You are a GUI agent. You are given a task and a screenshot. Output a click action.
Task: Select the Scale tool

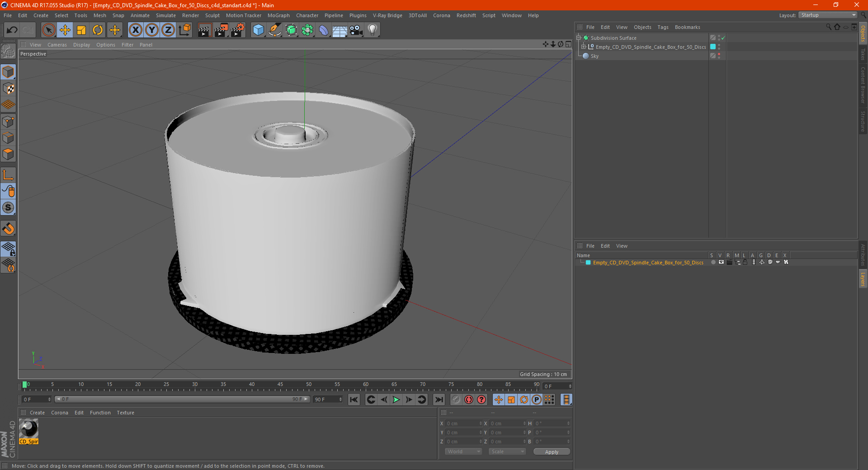tap(81, 30)
